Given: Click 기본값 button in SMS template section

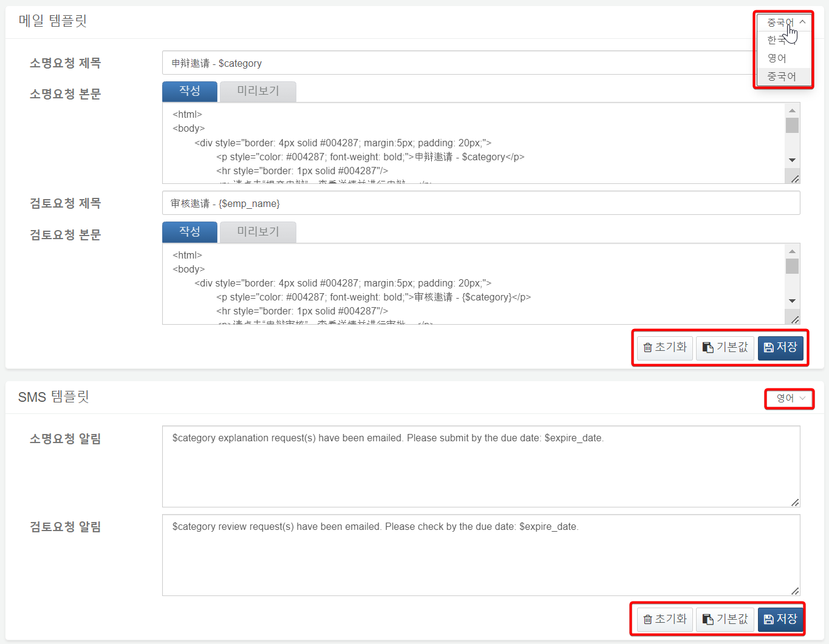Looking at the screenshot, I should pos(725,620).
